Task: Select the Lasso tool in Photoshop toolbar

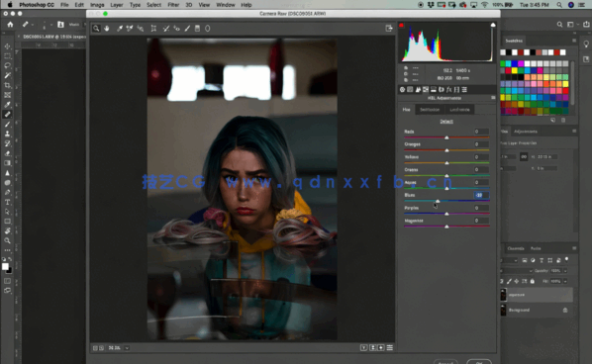Action: click(x=7, y=65)
